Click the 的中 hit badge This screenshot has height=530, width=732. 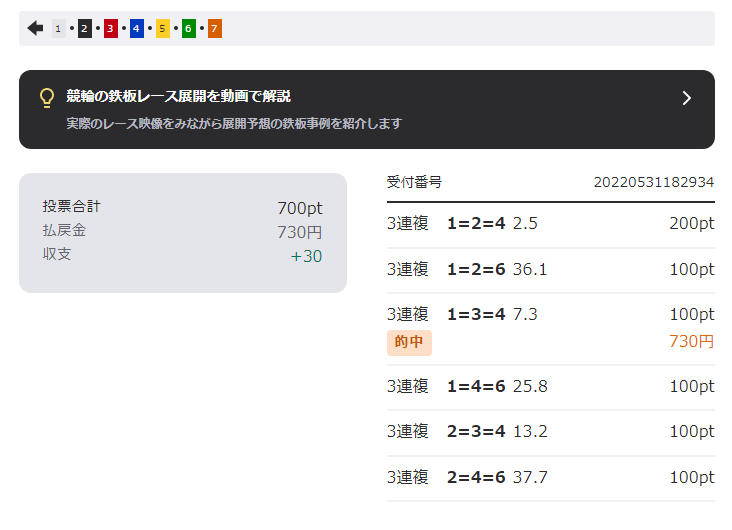point(409,343)
